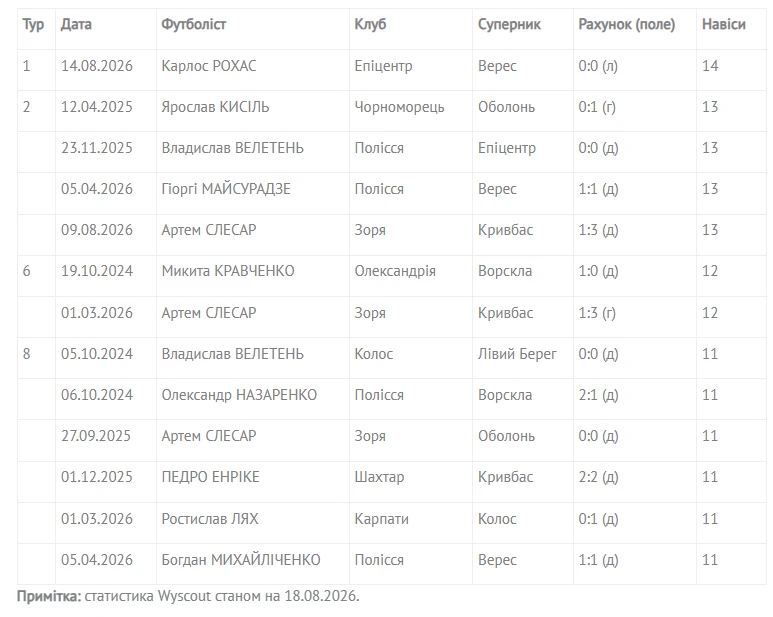Click the Футболіст column header
Image resolution: width=773 pixels, height=617 pixels.
(x=193, y=24)
